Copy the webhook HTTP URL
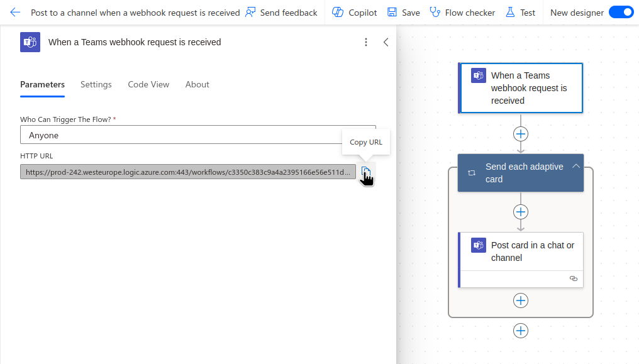The image size is (639, 364). (x=367, y=171)
